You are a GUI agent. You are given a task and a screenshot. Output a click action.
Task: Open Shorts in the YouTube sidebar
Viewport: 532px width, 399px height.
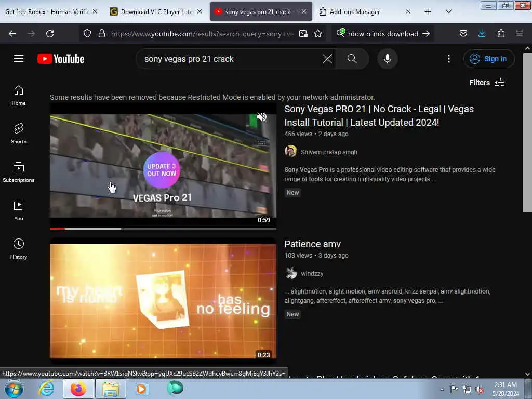19,134
